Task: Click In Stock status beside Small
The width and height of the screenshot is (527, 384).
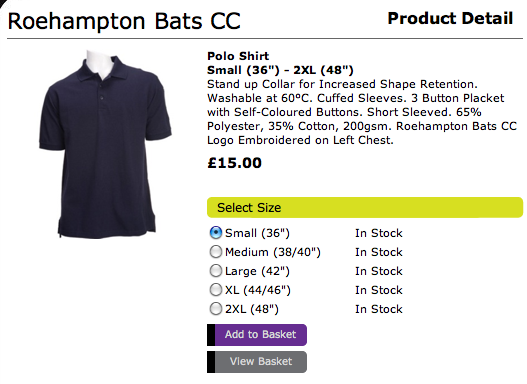Action: (x=378, y=233)
